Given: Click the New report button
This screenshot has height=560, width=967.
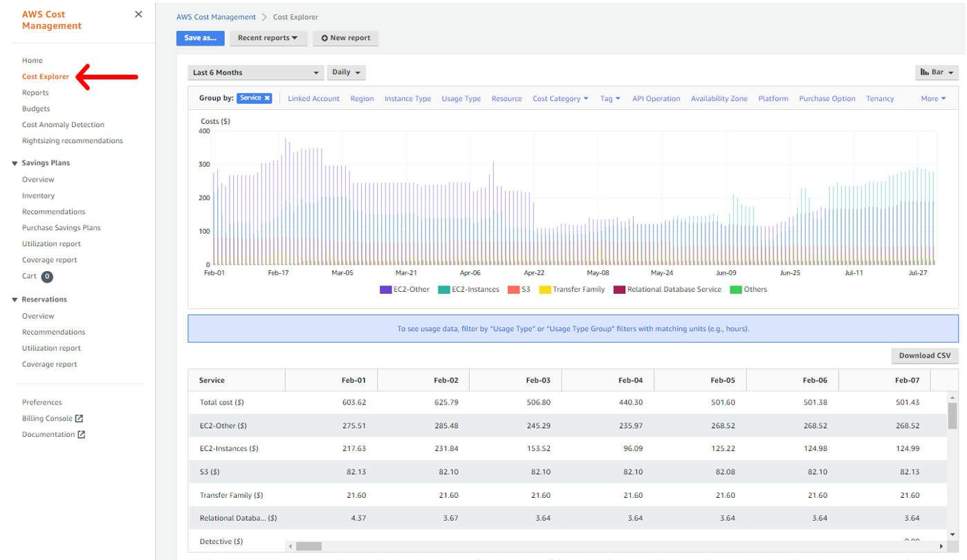Looking at the screenshot, I should tap(346, 38).
